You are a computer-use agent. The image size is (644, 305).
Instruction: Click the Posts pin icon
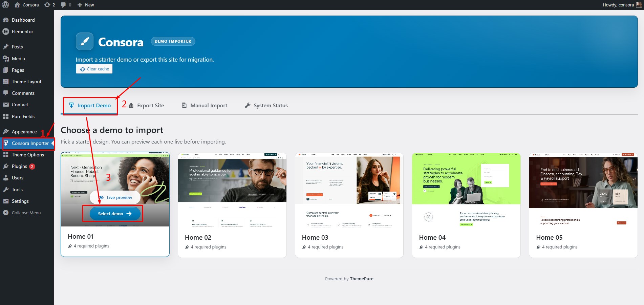tap(6, 47)
